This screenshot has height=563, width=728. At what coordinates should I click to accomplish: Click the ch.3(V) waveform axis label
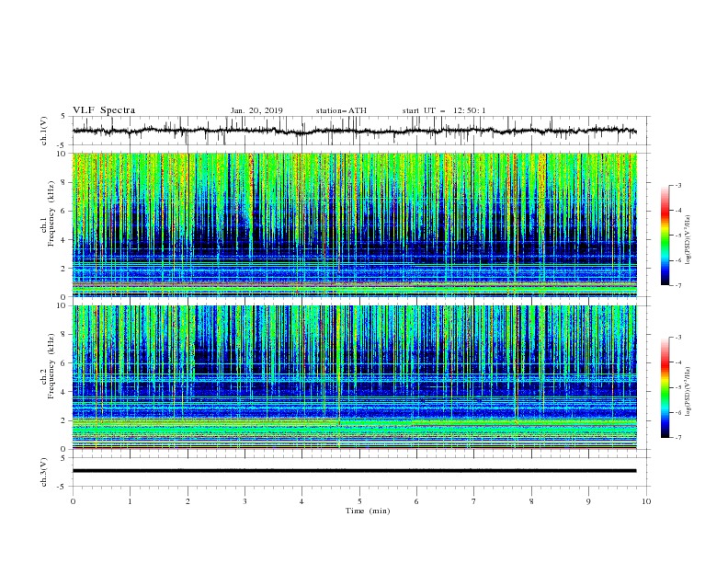(44, 472)
